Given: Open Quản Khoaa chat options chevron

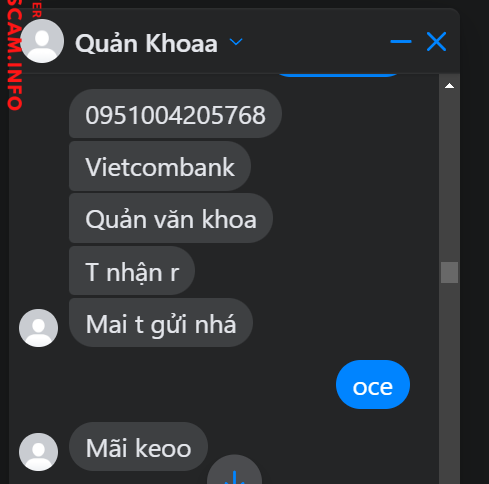Looking at the screenshot, I should point(236,42).
